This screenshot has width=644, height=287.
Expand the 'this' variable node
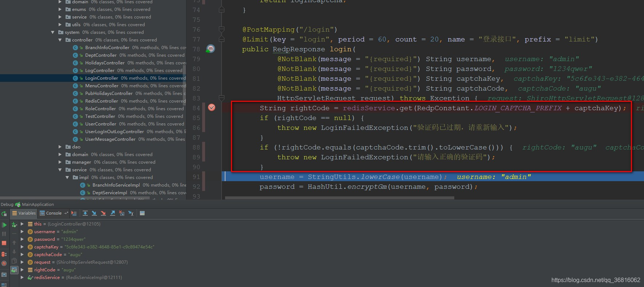(x=22, y=224)
